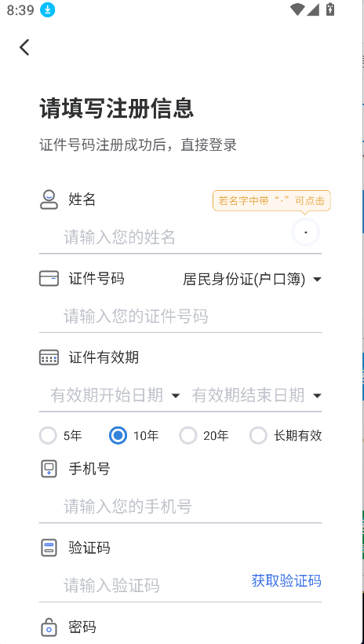The width and height of the screenshot is (364, 644).
Task: Focus the 请输入您的手机号 phone field
Action: click(180, 507)
